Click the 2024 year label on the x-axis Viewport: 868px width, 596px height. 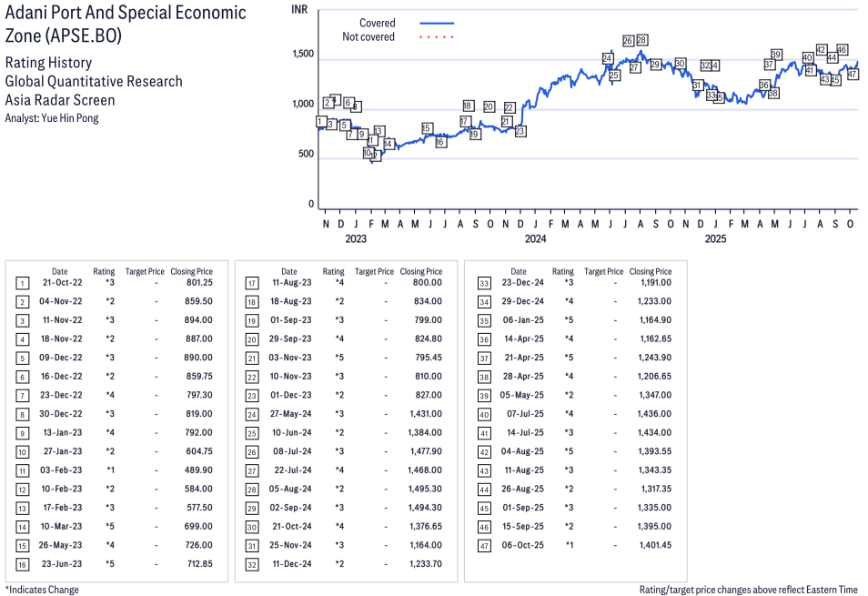click(535, 239)
